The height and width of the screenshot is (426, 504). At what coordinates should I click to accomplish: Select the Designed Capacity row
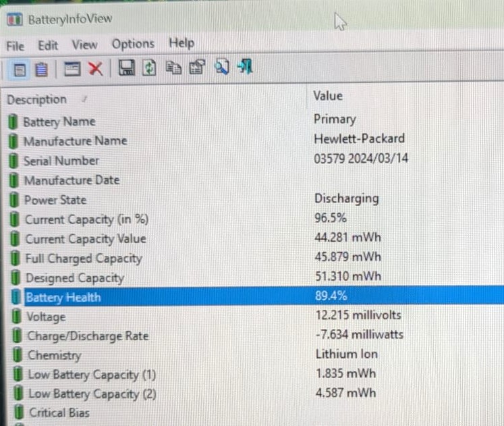[x=256, y=277]
